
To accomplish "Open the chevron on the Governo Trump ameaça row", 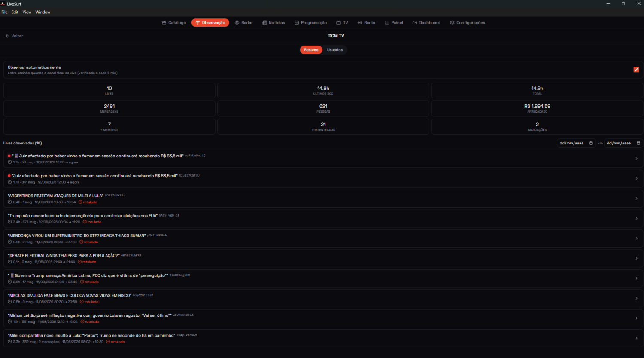I will point(636,278).
